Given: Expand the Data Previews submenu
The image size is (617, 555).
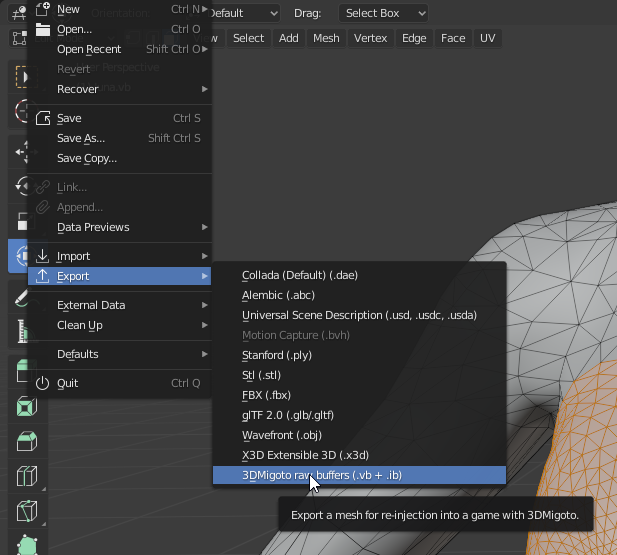Looking at the screenshot, I should tap(119, 227).
